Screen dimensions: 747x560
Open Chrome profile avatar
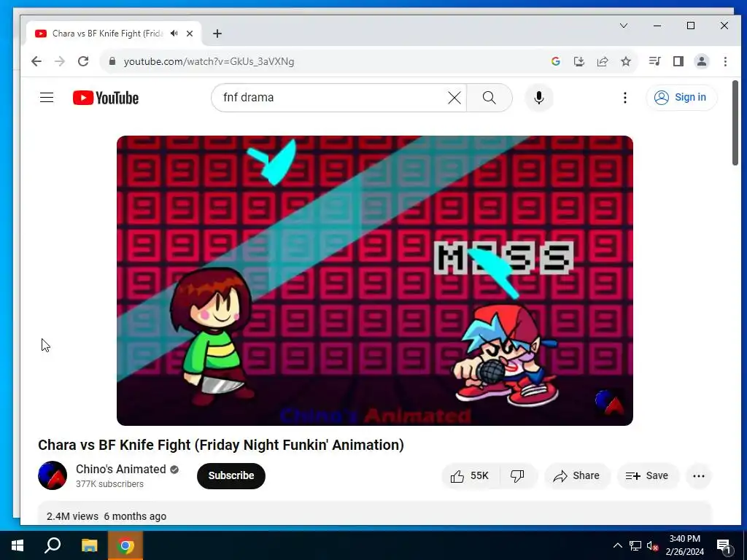coord(702,61)
